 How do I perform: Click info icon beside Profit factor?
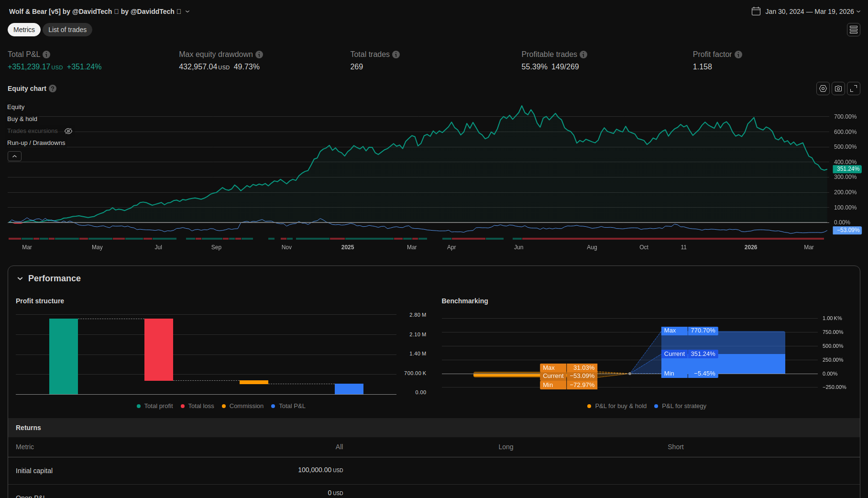pyautogui.click(x=738, y=55)
